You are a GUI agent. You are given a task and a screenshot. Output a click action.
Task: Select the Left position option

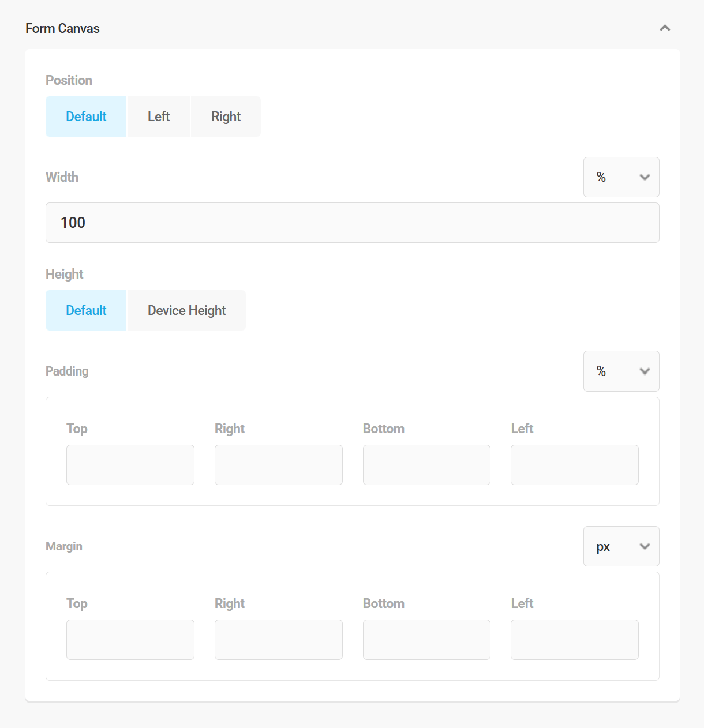[158, 116]
